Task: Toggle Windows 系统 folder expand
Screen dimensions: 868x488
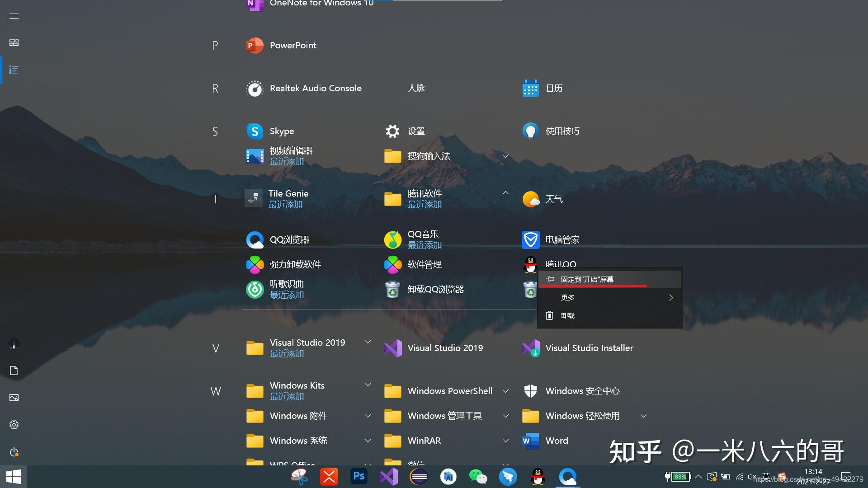Action: 367,440
